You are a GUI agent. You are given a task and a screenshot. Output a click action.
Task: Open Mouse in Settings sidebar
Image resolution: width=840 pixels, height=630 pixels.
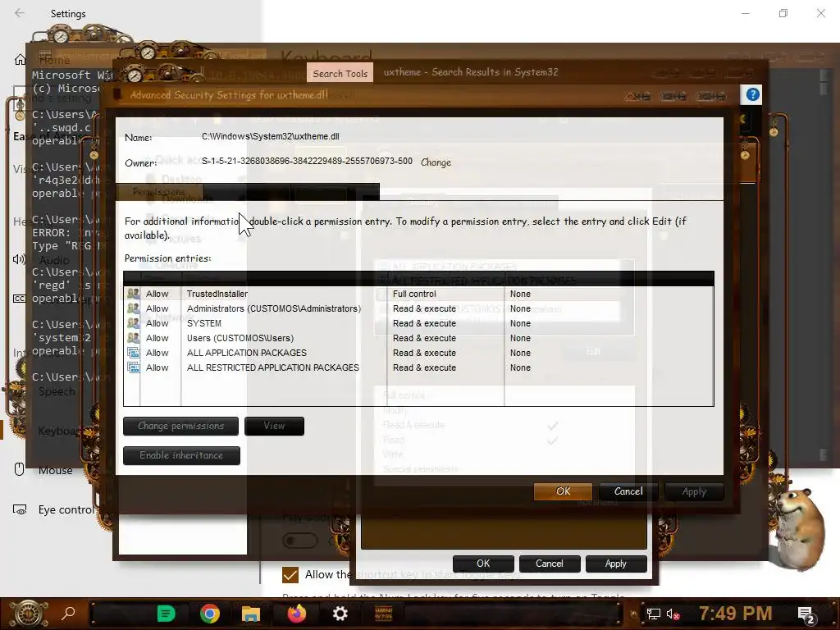pos(55,470)
